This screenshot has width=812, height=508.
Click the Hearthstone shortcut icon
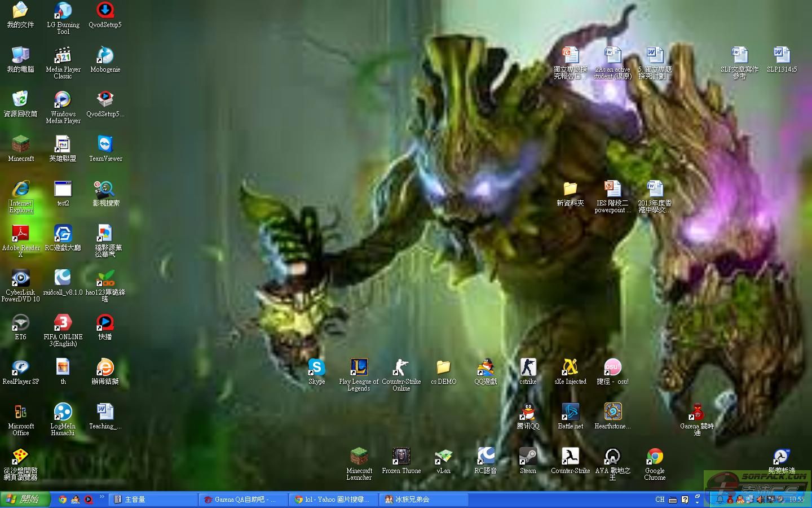tap(612, 412)
